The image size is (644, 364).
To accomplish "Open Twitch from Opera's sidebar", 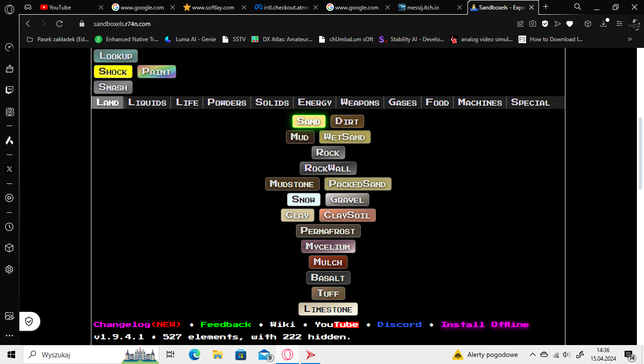I will pos(9,90).
